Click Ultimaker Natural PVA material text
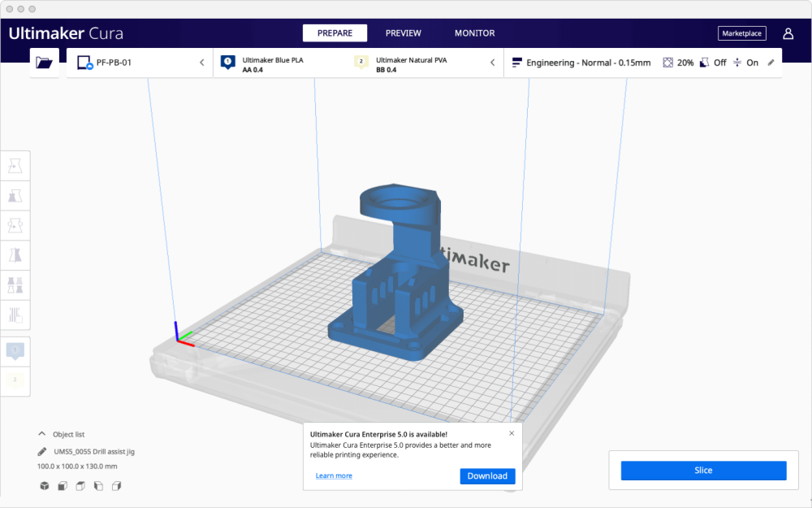 411,60
